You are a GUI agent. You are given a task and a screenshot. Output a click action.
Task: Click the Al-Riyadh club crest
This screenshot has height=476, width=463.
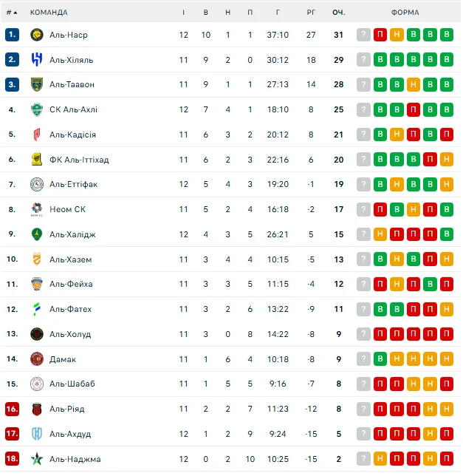point(37,409)
